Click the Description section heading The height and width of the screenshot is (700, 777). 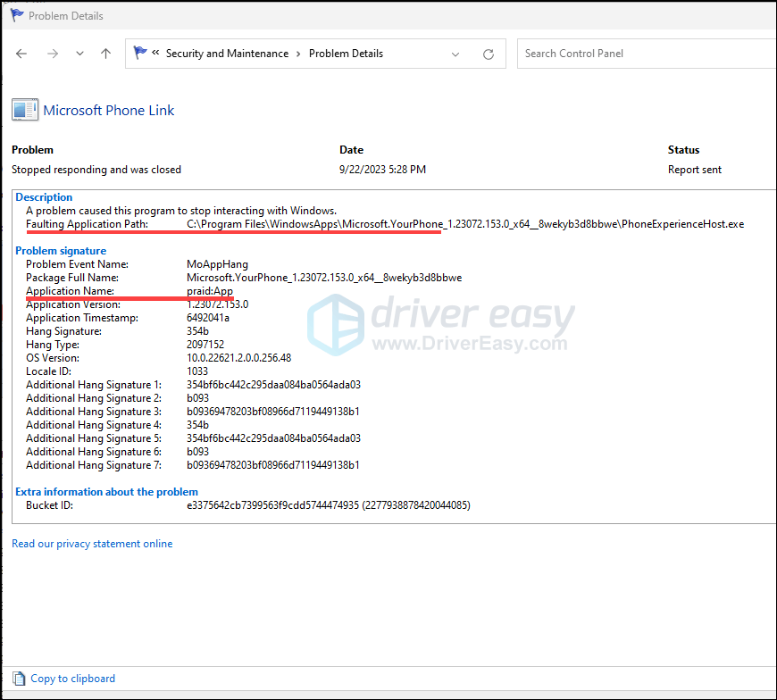[x=43, y=196]
